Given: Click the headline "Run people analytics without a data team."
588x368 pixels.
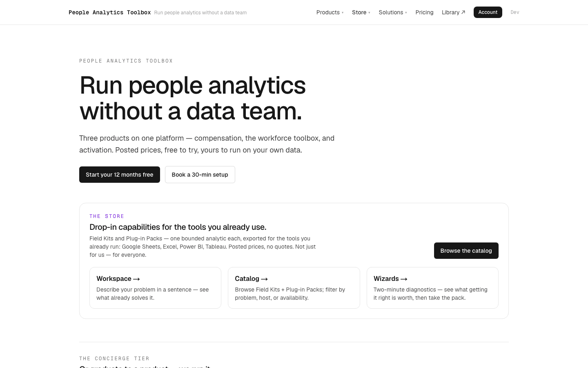Looking at the screenshot, I should pos(193,98).
